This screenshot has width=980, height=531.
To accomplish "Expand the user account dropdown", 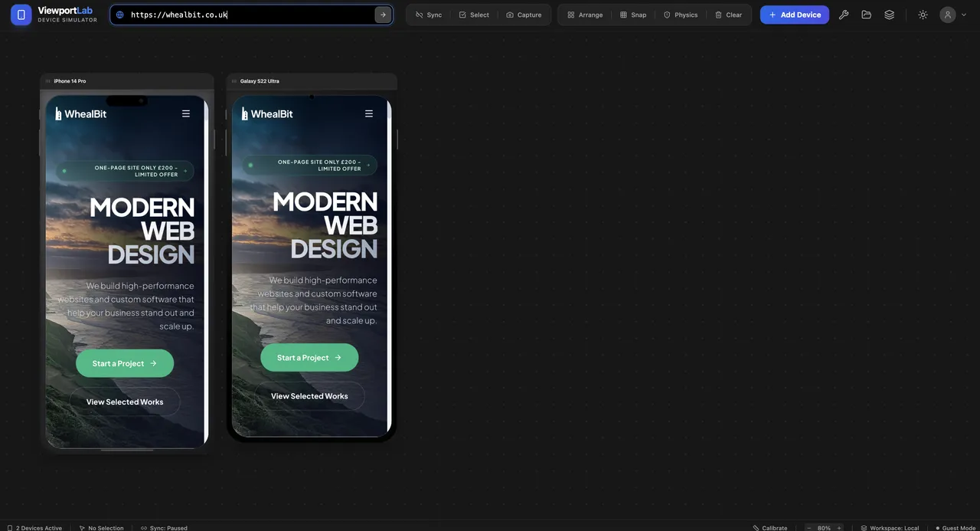I will point(953,15).
